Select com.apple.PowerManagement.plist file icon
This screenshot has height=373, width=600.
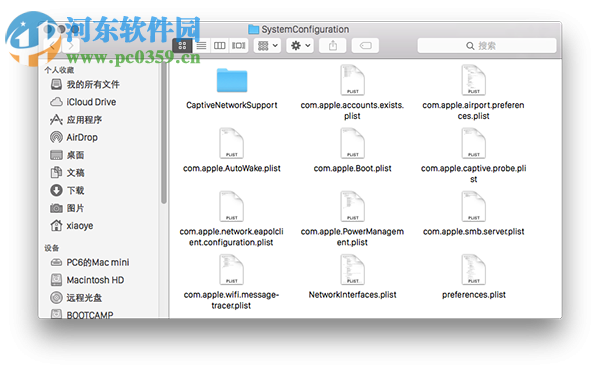point(352,206)
